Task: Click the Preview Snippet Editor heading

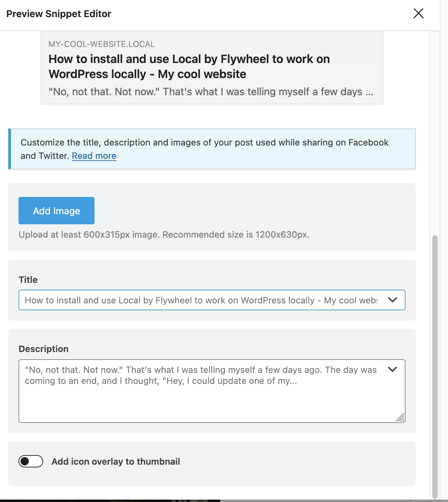Action: tap(59, 14)
